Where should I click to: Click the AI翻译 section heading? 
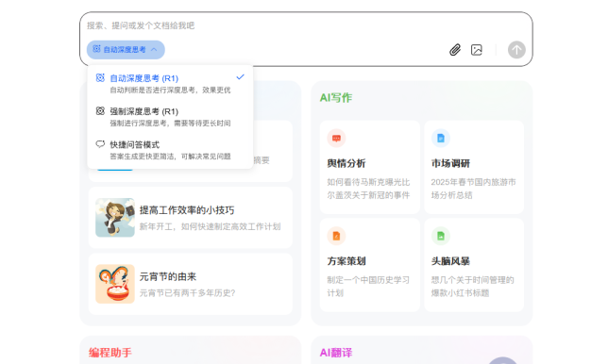[335, 353]
